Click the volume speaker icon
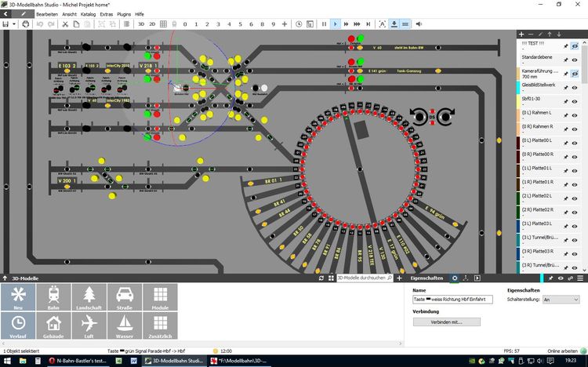Screen dimensions: 588x367 coord(419,24)
